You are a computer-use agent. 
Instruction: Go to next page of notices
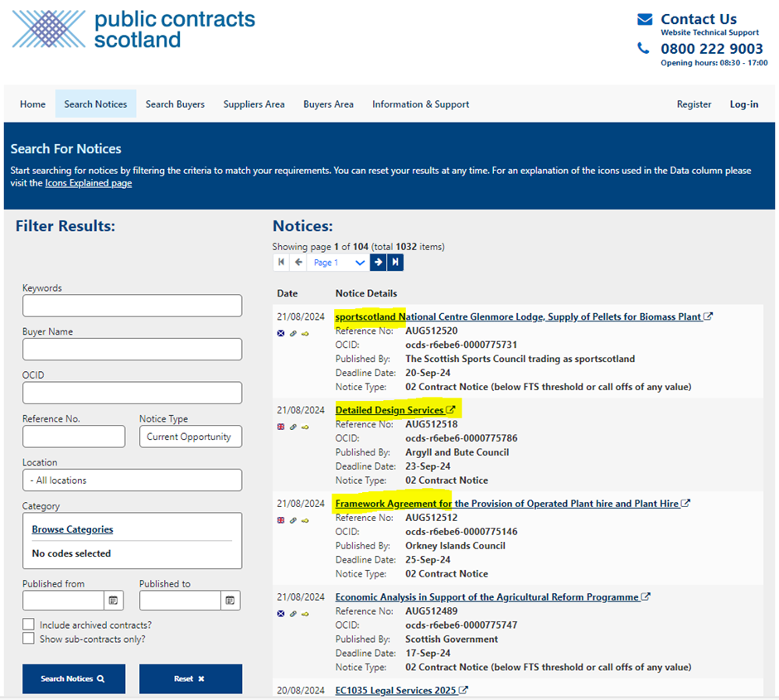pos(378,262)
